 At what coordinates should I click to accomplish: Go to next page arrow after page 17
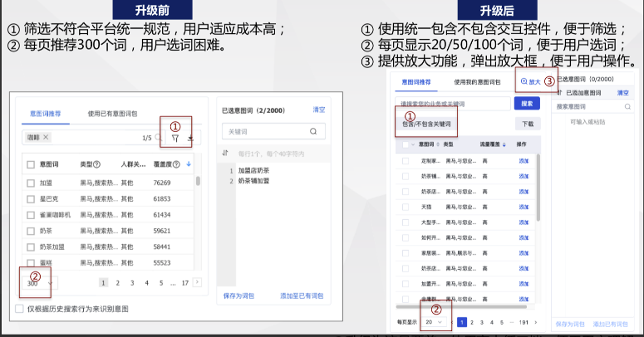[x=197, y=282]
